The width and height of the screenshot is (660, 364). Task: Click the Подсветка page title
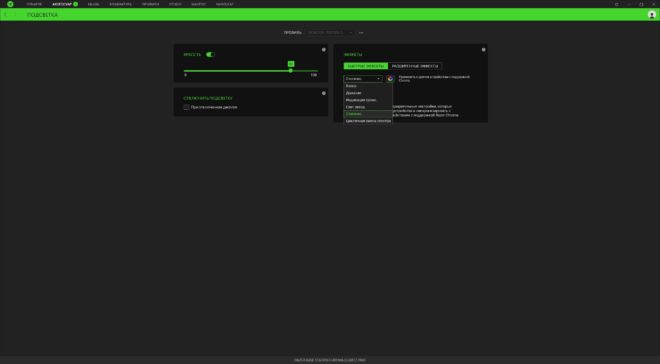[x=43, y=15]
